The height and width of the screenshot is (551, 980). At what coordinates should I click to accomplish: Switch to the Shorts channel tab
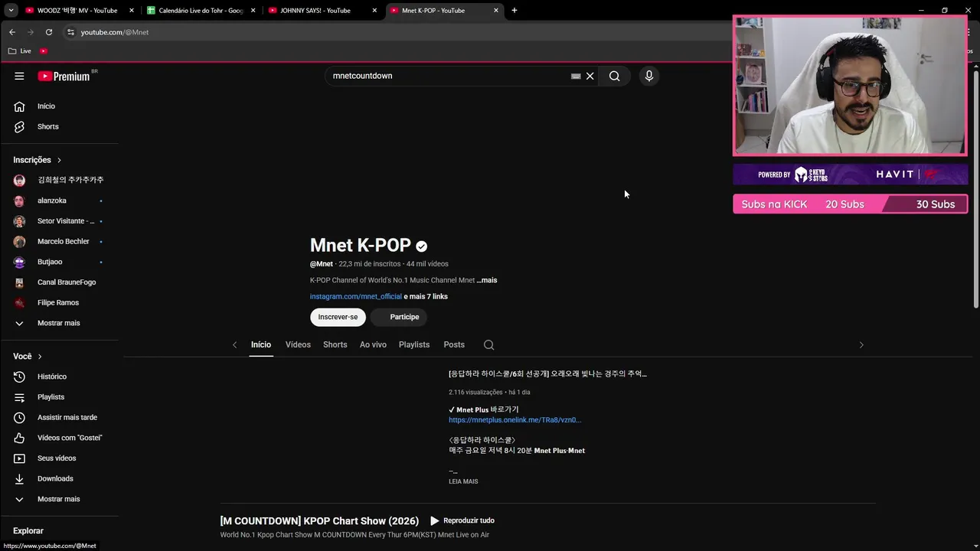point(335,345)
